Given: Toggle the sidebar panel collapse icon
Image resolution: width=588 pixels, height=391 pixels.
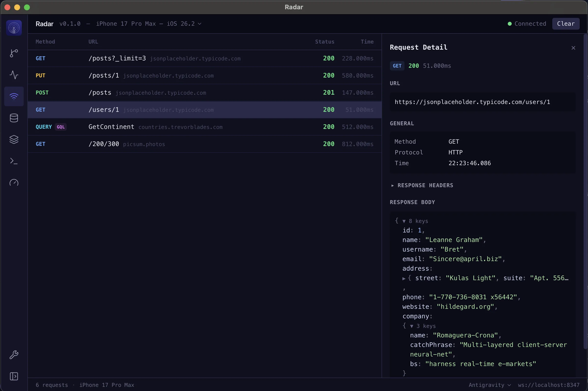Looking at the screenshot, I should pyautogui.click(x=14, y=376).
